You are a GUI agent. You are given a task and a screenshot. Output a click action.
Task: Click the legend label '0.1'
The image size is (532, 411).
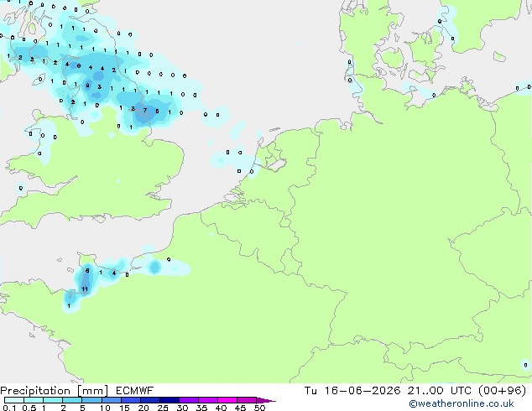(9, 408)
